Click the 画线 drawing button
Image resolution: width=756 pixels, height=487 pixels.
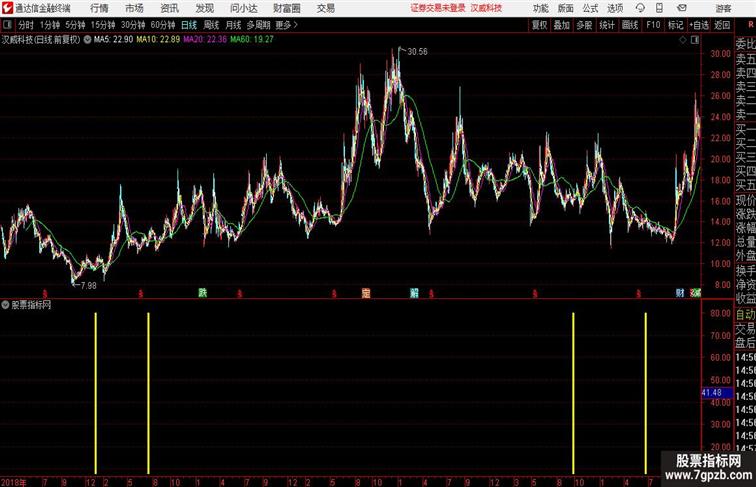tap(630, 25)
